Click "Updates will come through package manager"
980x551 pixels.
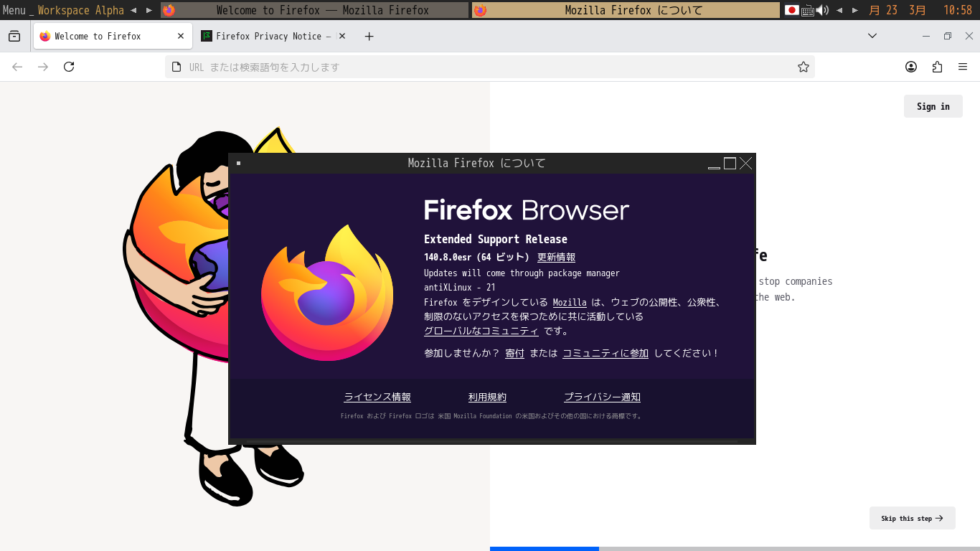pos(522,273)
